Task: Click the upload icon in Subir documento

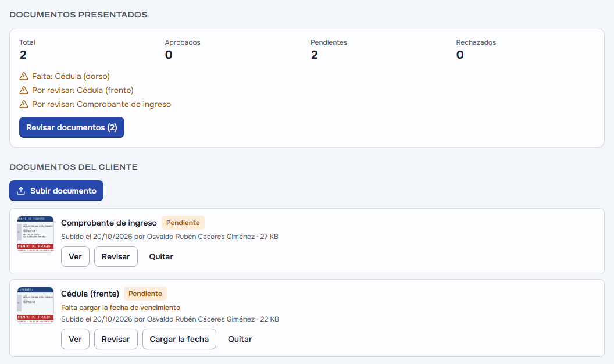Action: 21,191
